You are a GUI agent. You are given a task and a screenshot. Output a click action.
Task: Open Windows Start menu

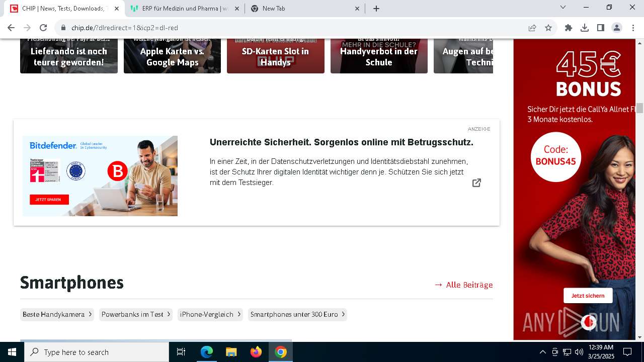pyautogui.click(x=12, y=352)
